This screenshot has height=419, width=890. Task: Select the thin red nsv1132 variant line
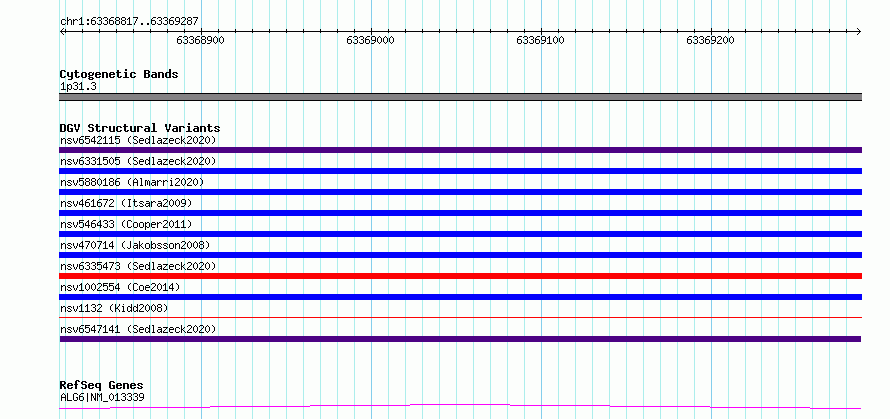(460, 317)
